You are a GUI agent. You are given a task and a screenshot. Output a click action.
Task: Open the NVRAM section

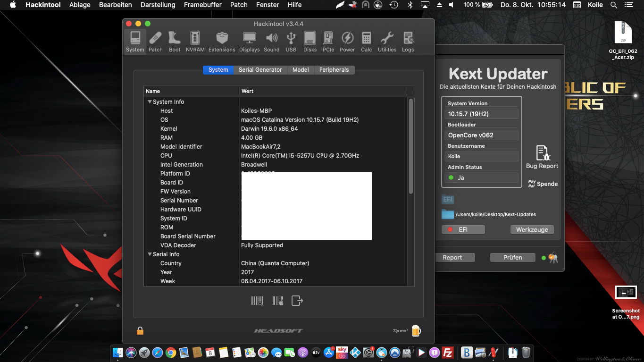click(195, 42)
